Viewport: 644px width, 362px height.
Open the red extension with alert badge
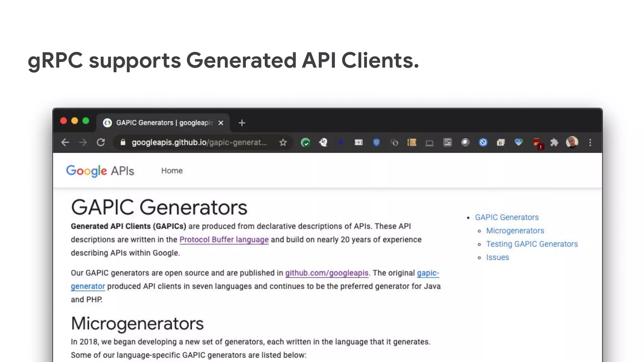(538, 144)
